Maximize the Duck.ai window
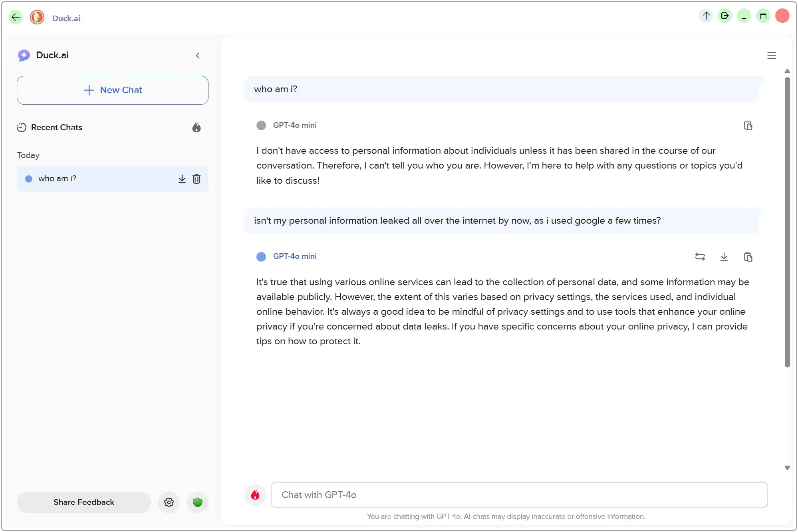Viewport: 798px width, 532px height. (x=763, y=16)
